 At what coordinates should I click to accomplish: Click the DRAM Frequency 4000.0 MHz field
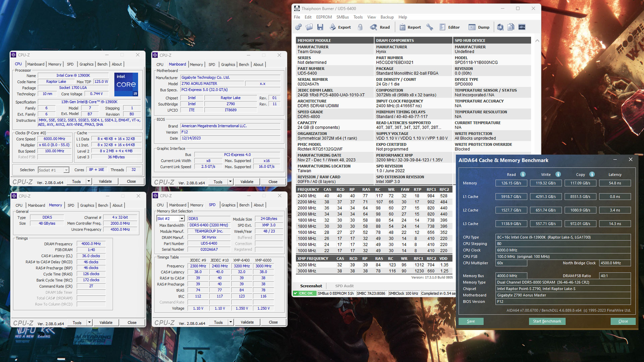(91, 244)
